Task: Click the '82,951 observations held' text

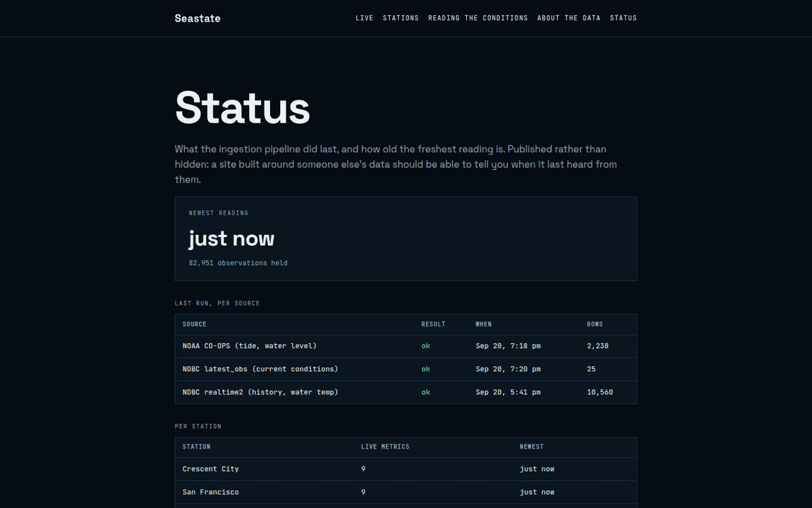Action: tap(238, 263)
